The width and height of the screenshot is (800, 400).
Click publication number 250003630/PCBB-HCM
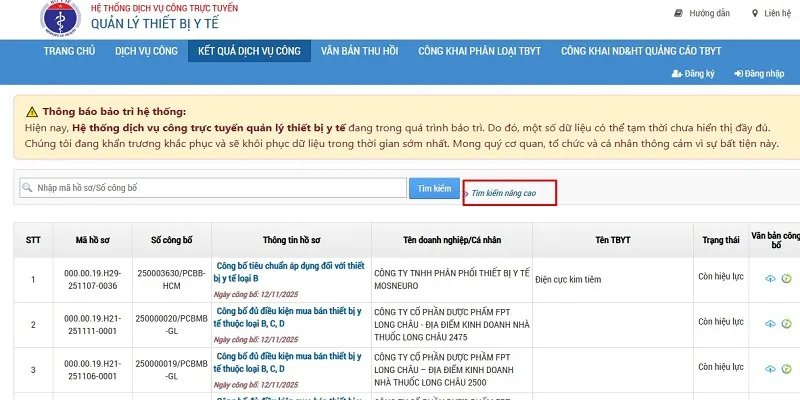point(171,280)
